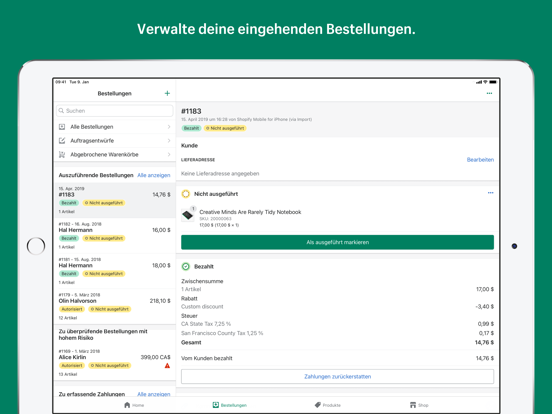Click CA State Tax 7,25 % line
The width and height of the screenshot is (552, 414).
[206, 324]
